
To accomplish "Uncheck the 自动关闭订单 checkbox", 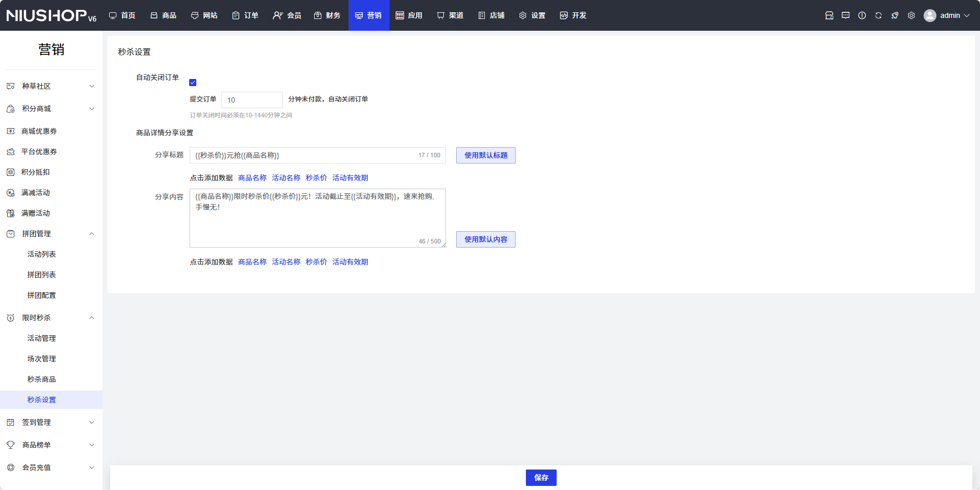I will click(193, 83).
